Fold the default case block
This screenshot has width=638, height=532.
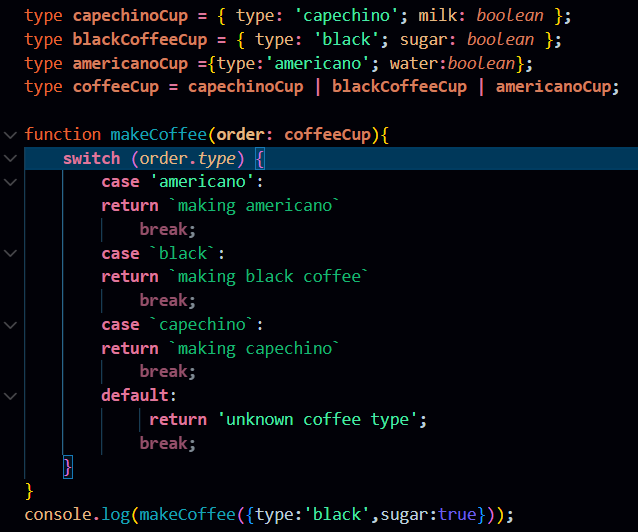[10, 396]
